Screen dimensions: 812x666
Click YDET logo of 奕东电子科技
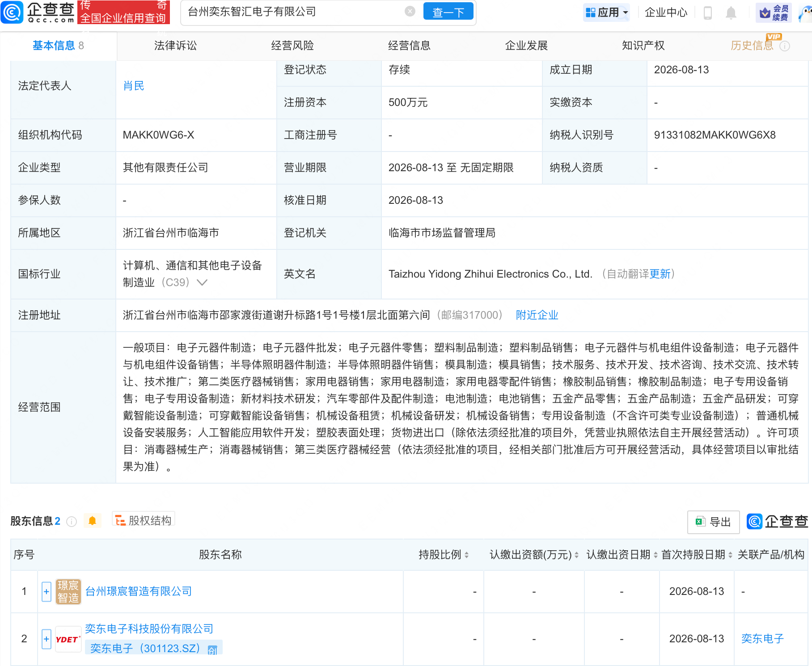pos(68,639)
